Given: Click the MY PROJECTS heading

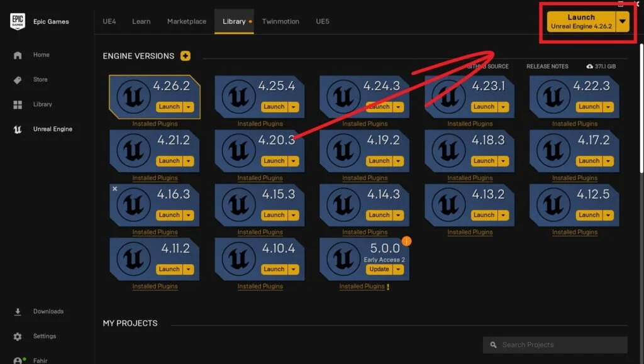Looking at the screenshot, I should click(130, 323).
